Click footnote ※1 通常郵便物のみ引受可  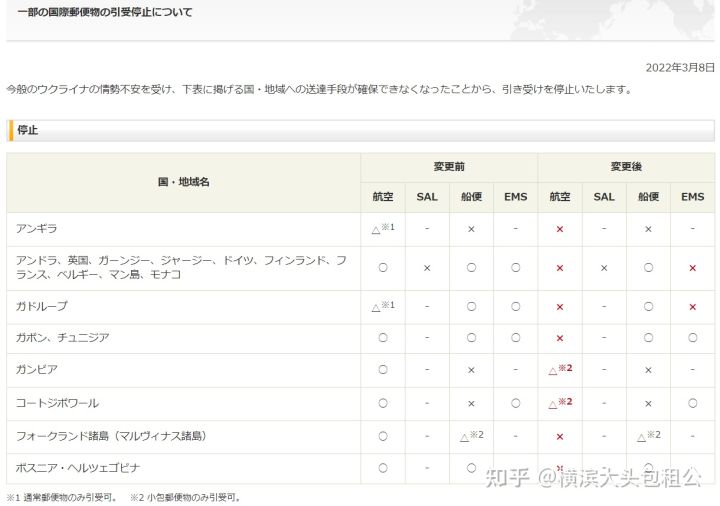(x=62, y=497)
